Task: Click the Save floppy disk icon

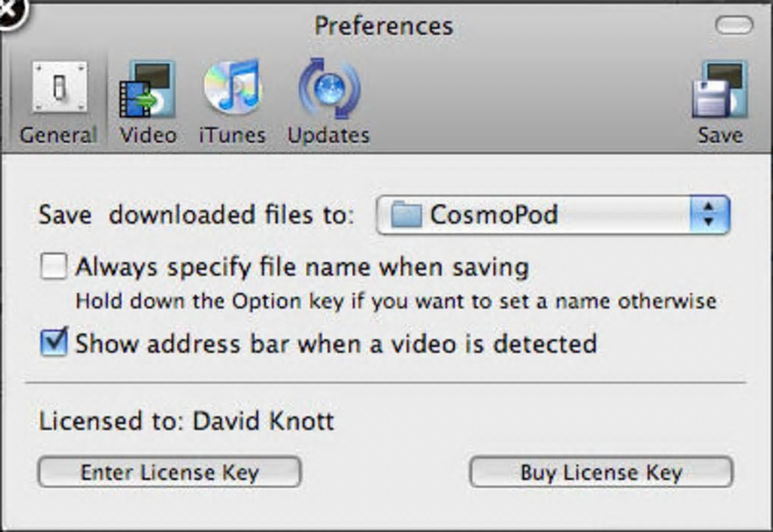Action: 719,89
